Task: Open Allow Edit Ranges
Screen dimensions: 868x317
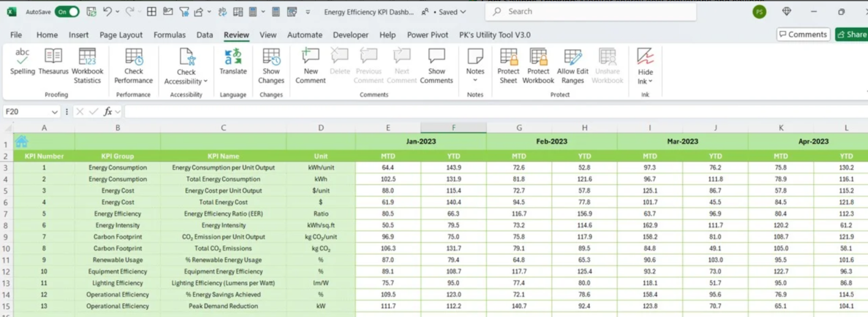Action: pos(572,56)
